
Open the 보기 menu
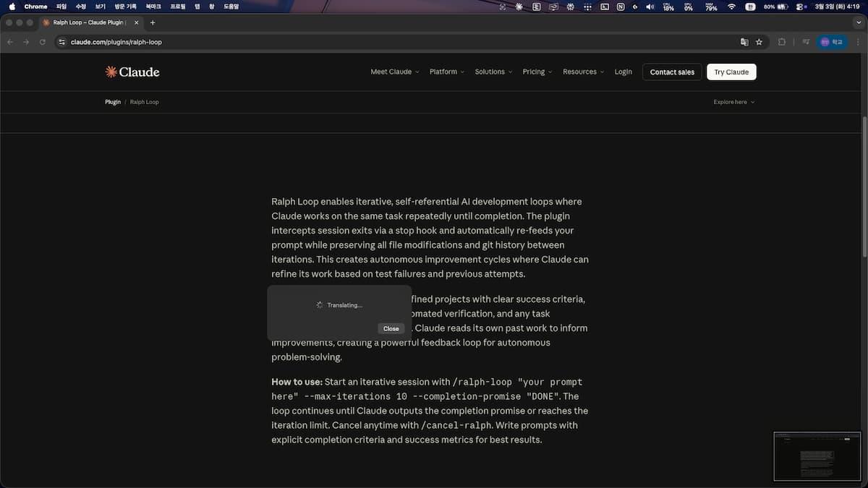coord(101,7)
